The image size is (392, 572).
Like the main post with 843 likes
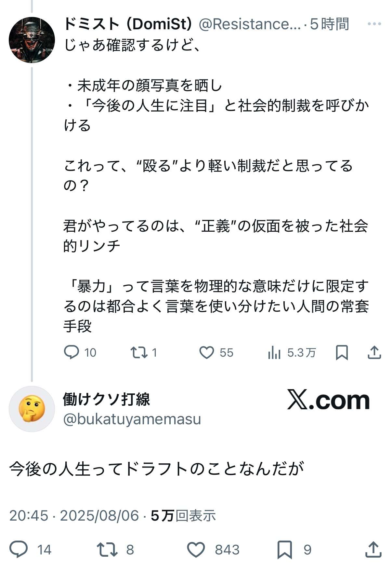point(196,550)
